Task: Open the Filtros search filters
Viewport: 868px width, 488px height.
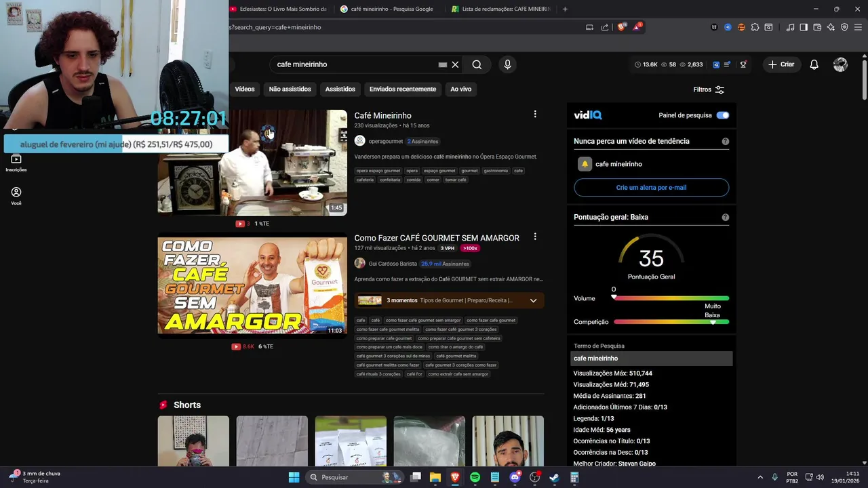Action: pos(709,89)
